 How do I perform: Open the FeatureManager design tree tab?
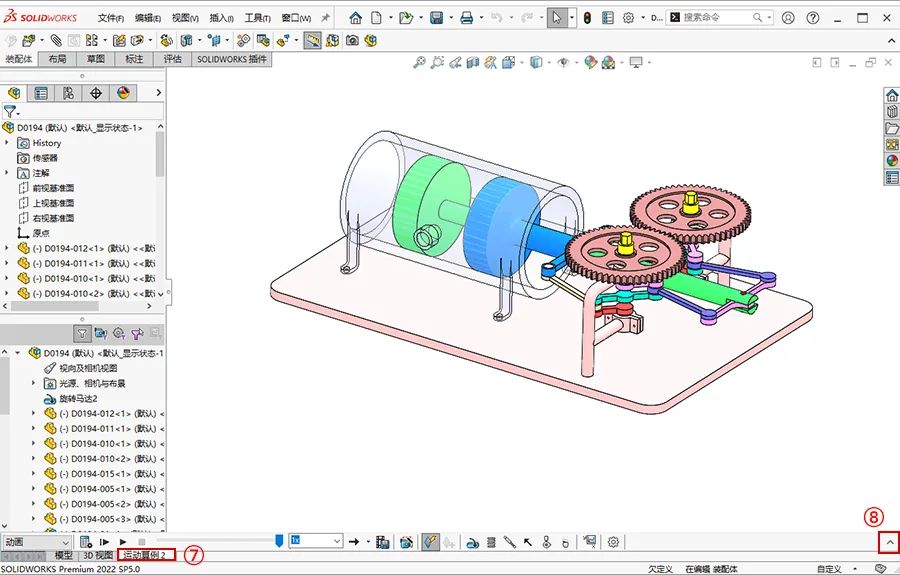pyautogui.click(x=14, y=93)
